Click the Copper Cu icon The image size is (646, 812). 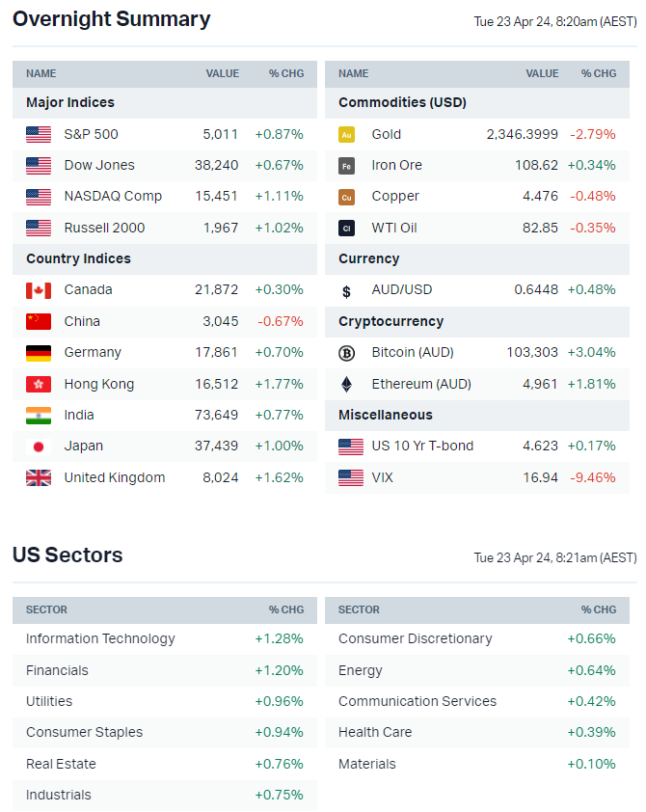pyautogui.click(x=346, y=197)
